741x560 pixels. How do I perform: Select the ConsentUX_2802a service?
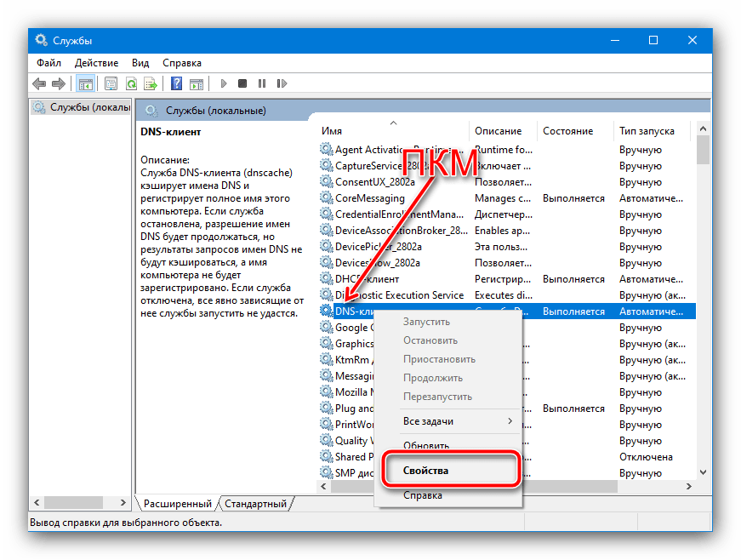point(506,182)
